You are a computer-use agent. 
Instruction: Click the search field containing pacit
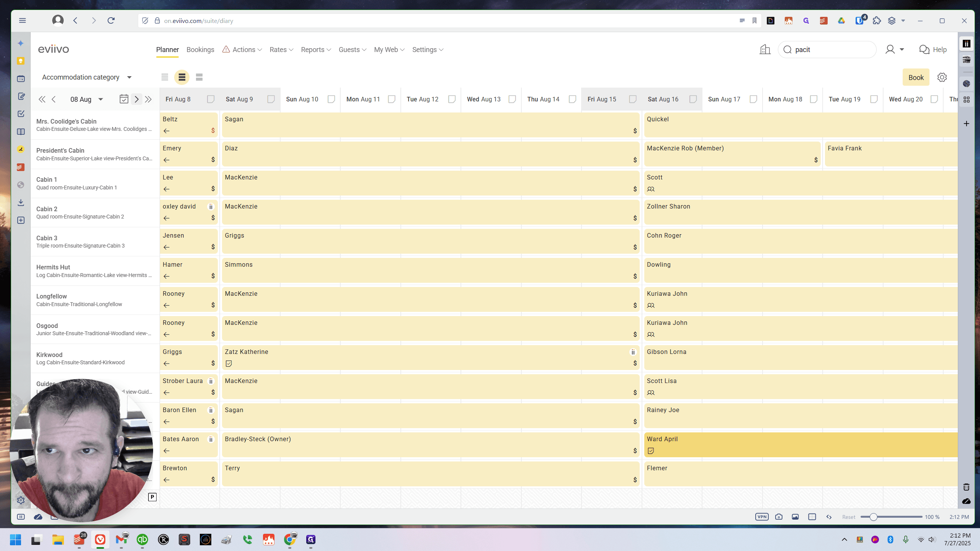coord(827,50)
